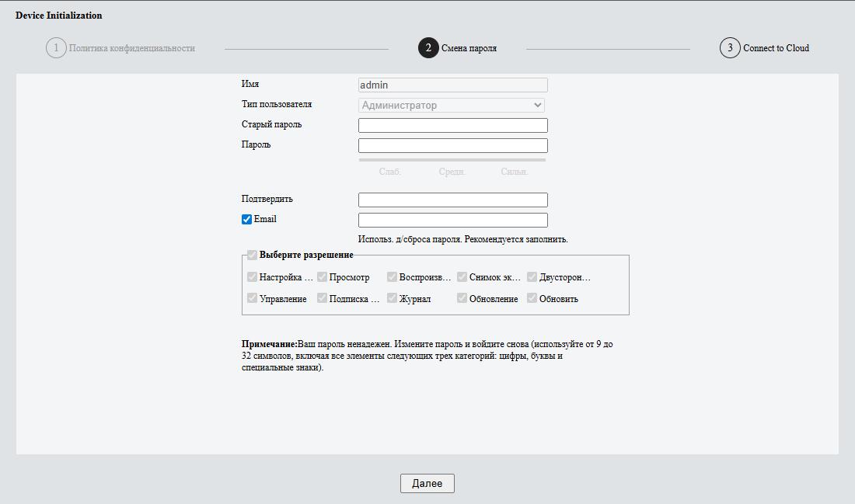This screenshot has height=504, width=855.
Task: Open the Политика конфиденциальности step
Action: [132, 48]
